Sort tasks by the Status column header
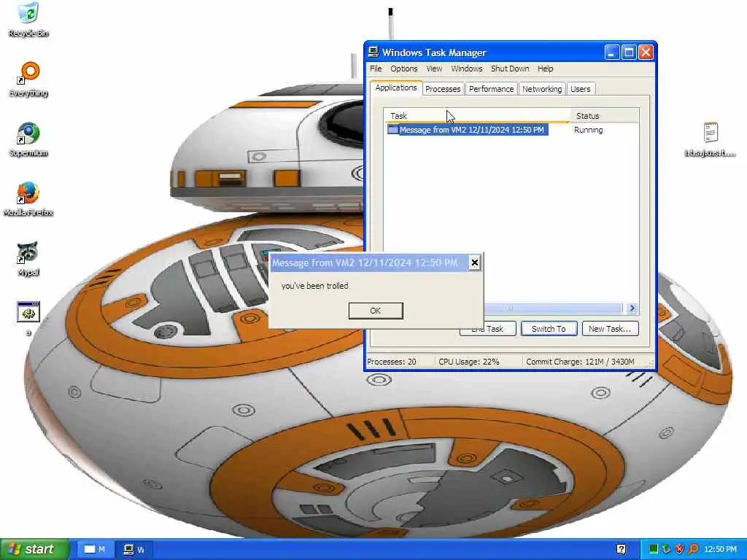The width and height of the screenshot is (747, 560). pos(604,116)
